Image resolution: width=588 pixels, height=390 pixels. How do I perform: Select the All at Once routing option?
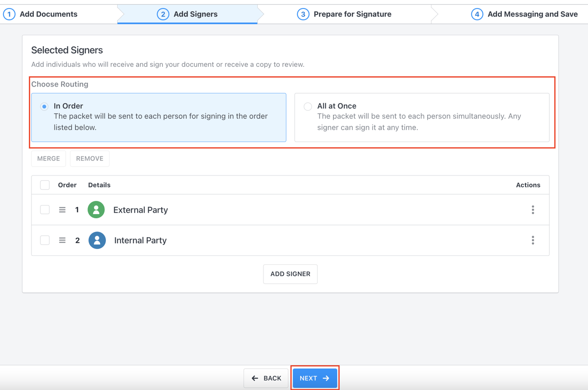(422, 117)
